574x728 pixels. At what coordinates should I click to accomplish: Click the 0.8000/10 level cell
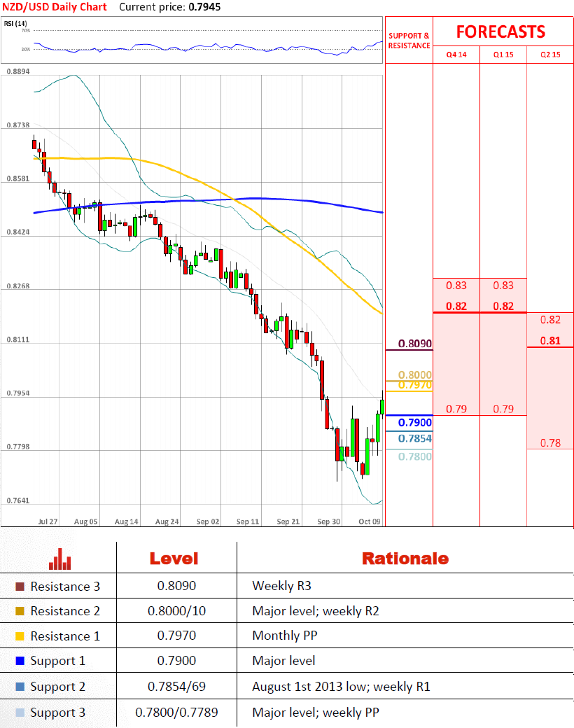click(176, 611)
